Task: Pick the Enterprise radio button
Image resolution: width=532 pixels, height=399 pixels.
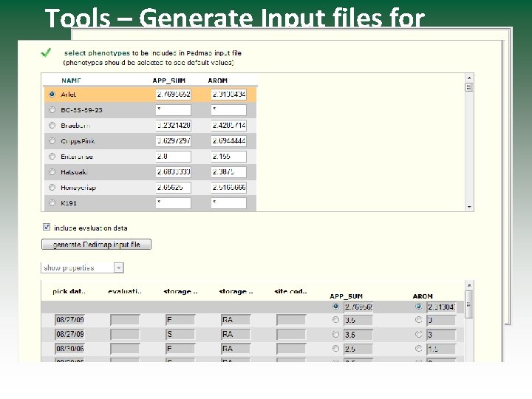Action: (x=52, y=156)
